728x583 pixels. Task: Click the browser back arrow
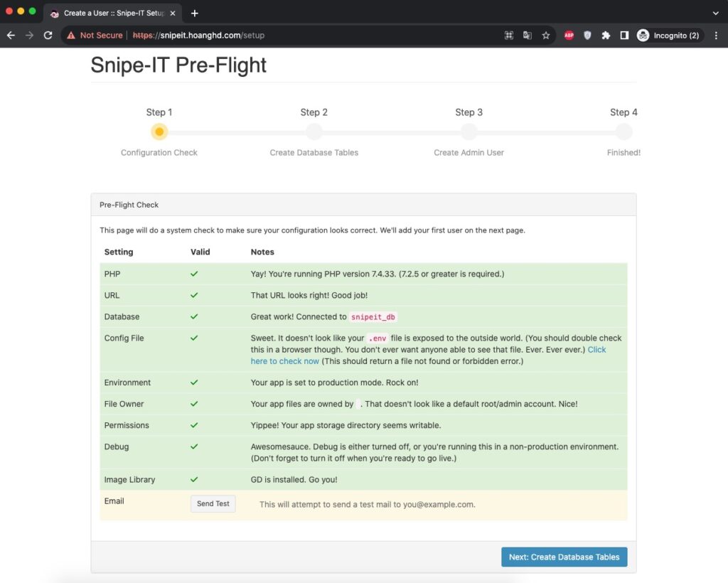(x=11, y=36)
